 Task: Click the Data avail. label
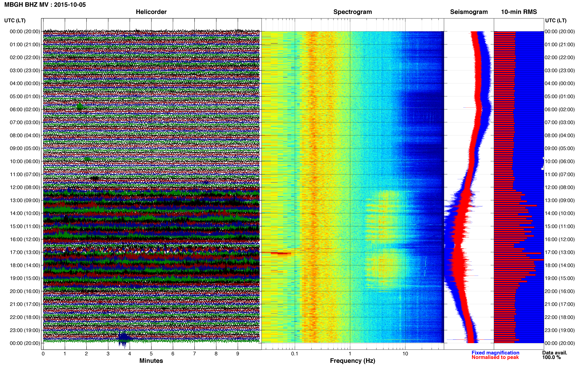coord(555,353)
